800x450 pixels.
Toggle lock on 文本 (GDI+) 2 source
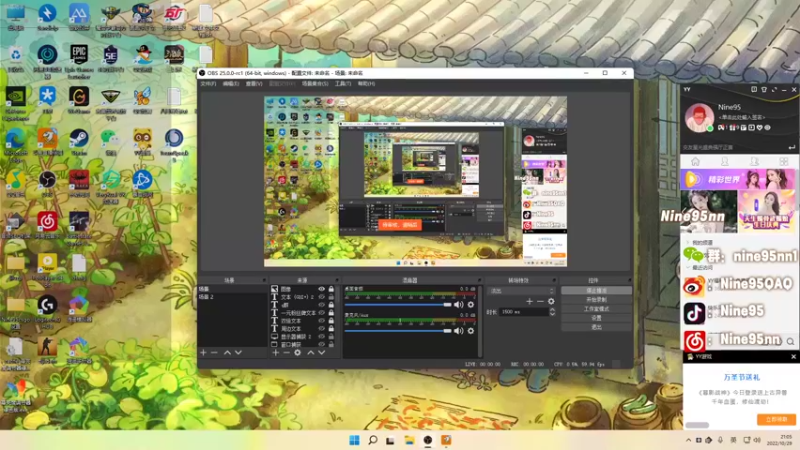(331, 297)
